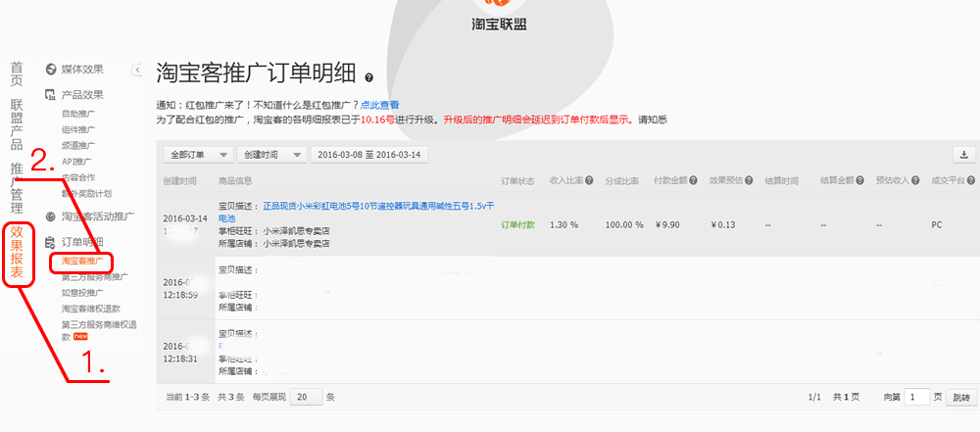Click help icon beside 收入比率 column

(591, 181)
